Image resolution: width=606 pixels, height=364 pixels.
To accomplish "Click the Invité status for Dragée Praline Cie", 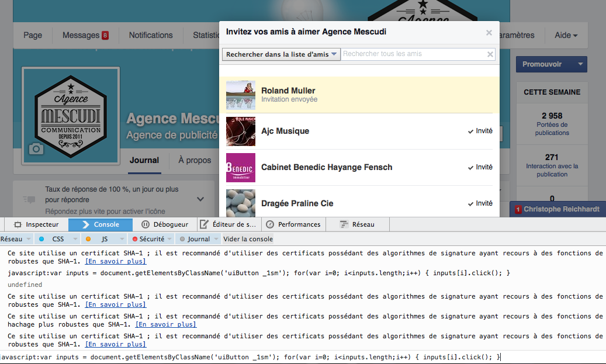I will [x=480, y=204].
